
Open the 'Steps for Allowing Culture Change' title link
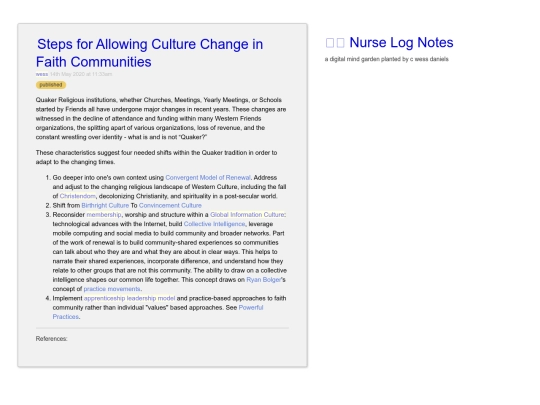pos(149,53)
